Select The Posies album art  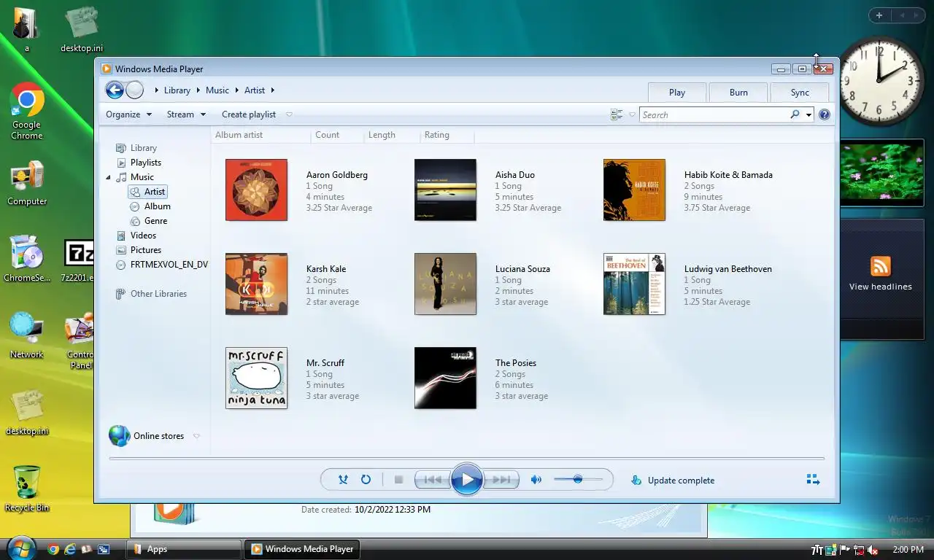[445, 378]
